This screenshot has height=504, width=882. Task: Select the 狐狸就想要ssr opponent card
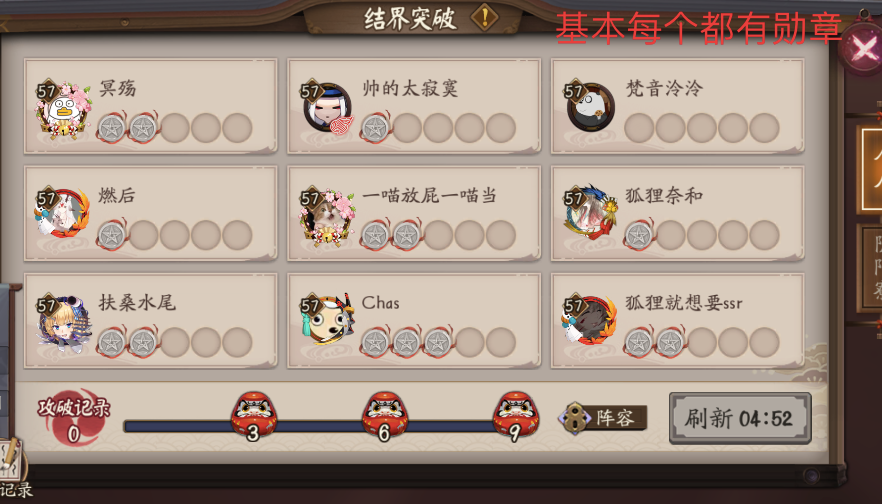tap(677, 321)
